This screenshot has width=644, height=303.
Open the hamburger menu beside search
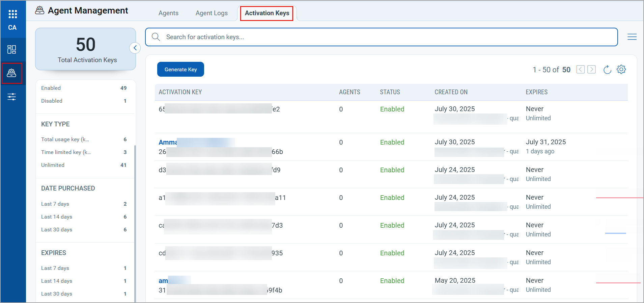click(x=632, y=37)
